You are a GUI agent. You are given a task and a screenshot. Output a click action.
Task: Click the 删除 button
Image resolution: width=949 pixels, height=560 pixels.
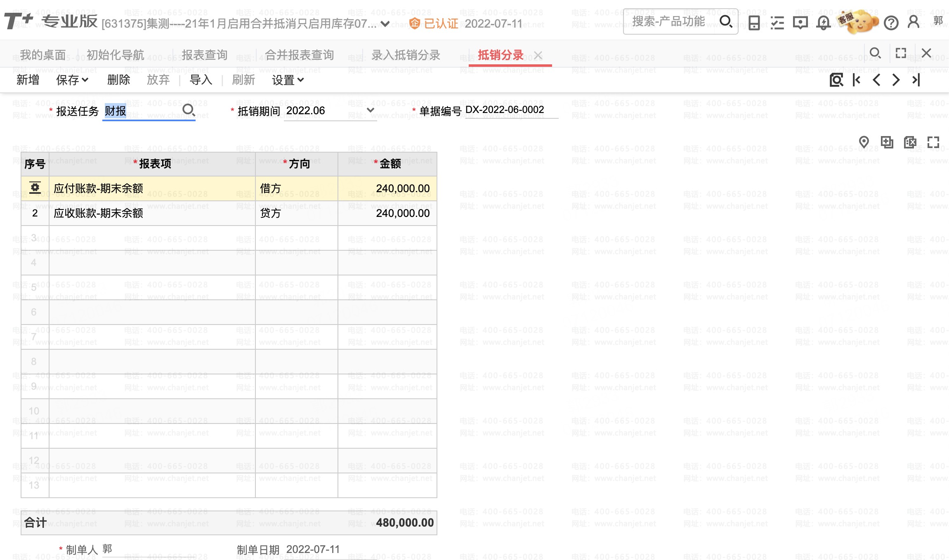(x=119, y=80)
